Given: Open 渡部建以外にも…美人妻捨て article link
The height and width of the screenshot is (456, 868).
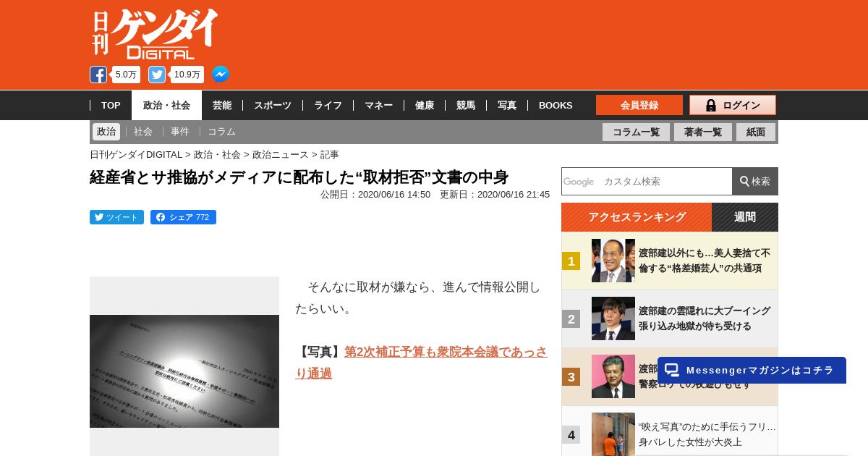Looking at the screenshot, I should [705, 261].
